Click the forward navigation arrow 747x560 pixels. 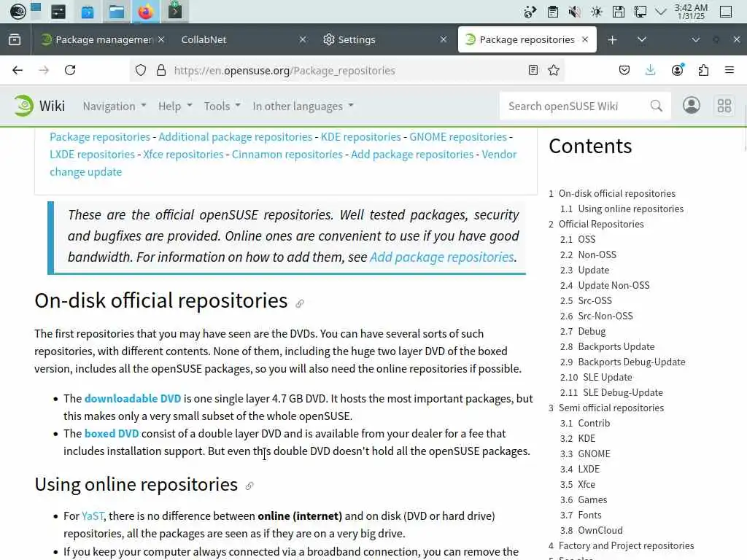[44, 71]
